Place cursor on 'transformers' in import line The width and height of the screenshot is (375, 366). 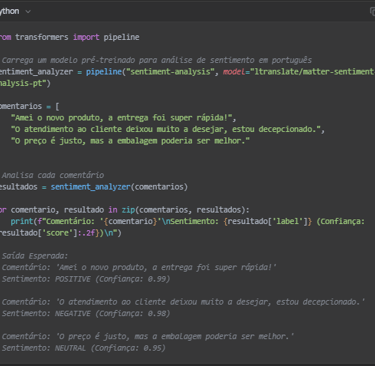(42, 37)
